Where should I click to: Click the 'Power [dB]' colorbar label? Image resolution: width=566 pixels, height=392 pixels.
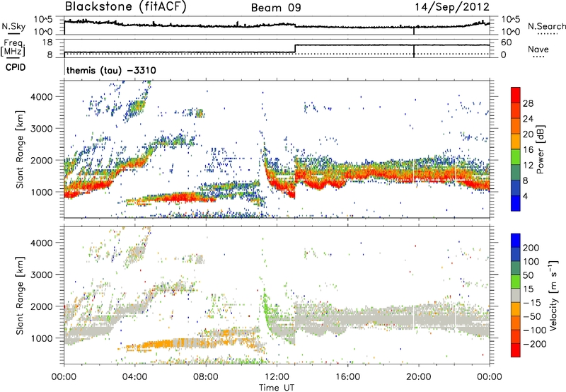pyautogui.click(x=540, y=149)
